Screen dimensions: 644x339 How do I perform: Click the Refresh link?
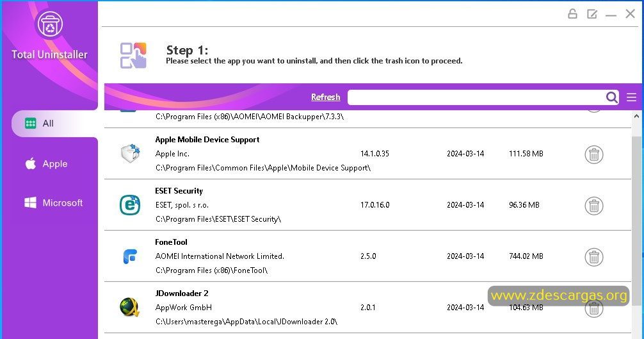[325, 97]
